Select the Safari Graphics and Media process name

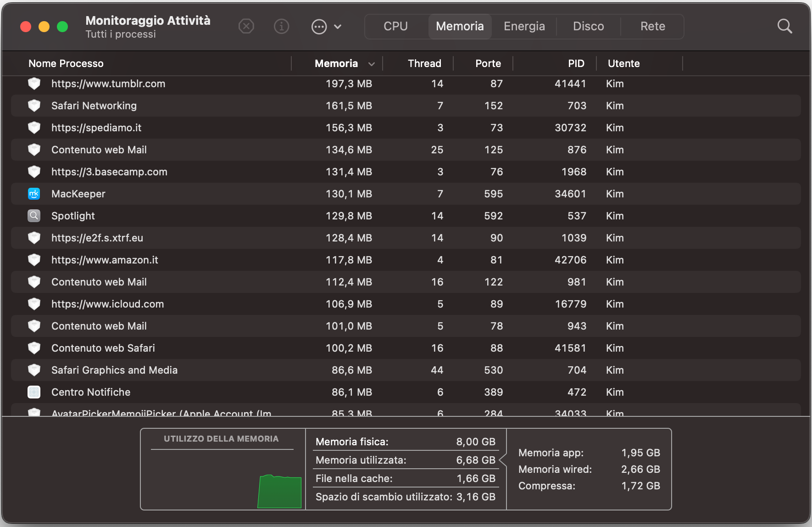tap(114, 370)
